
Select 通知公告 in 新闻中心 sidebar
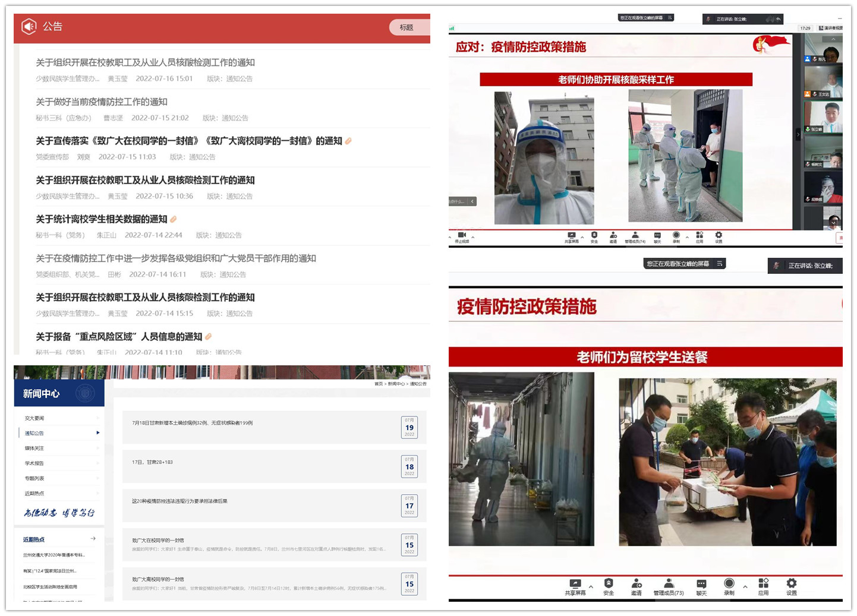tap(34, 433)
